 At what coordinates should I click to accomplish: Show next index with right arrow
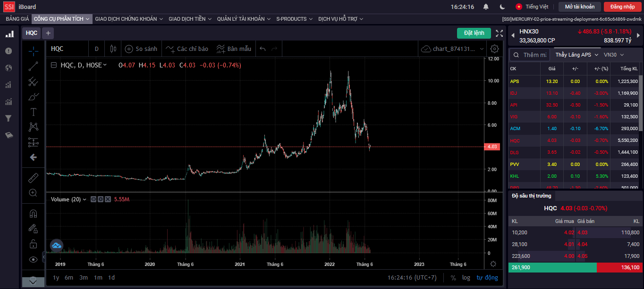tap(638, 35)
